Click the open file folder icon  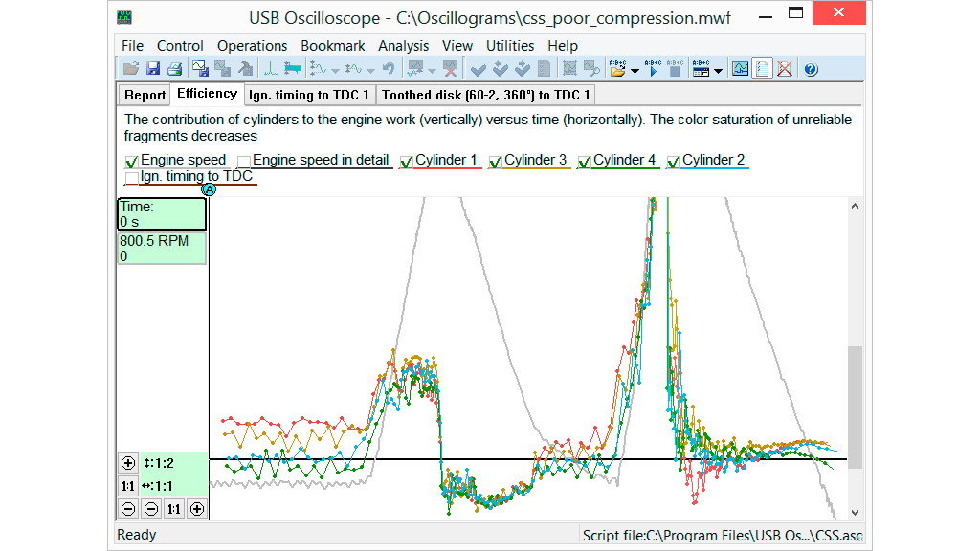click(x=131, y=69)
